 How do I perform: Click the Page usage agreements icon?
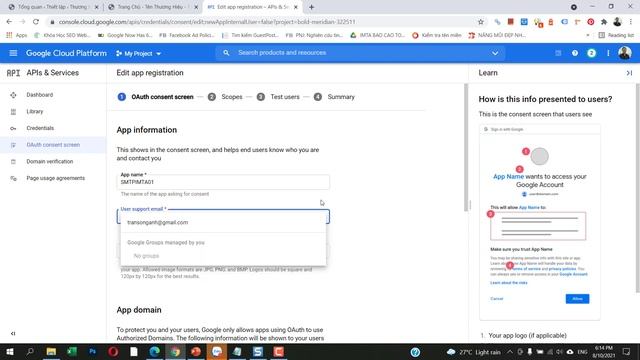pos(13,178)
